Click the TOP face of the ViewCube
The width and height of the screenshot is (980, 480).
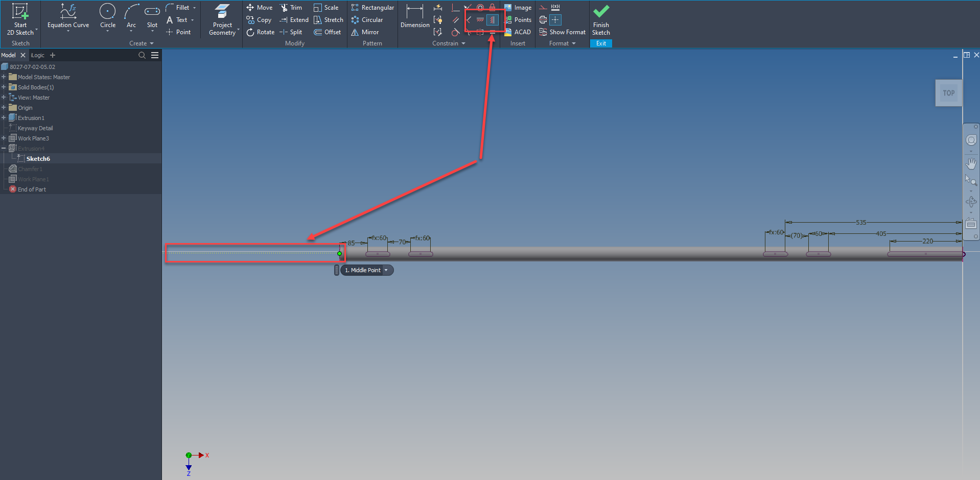point(948,92)
